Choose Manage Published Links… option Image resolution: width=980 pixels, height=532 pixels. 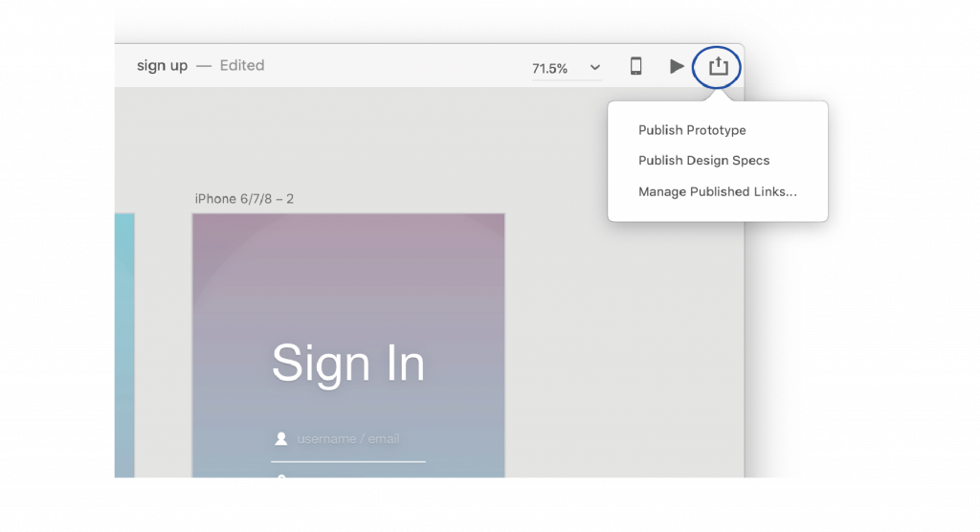pyautogui.click(x=718, y=191)
